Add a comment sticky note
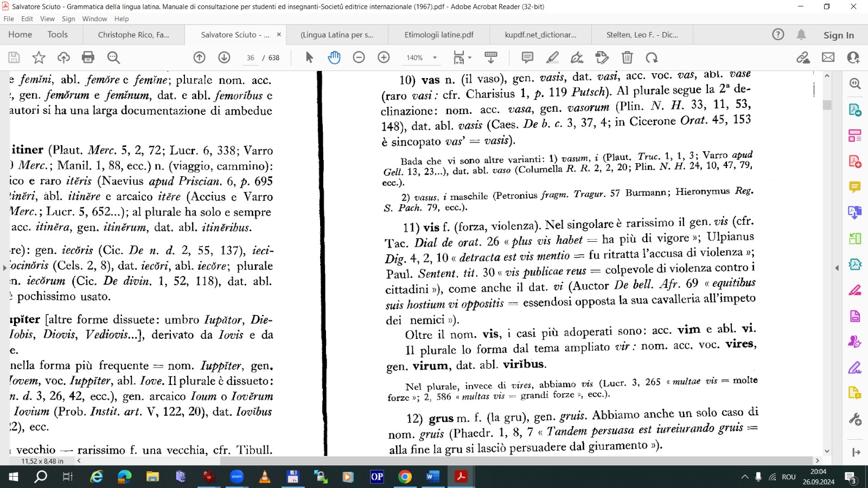 click(527, 57)
